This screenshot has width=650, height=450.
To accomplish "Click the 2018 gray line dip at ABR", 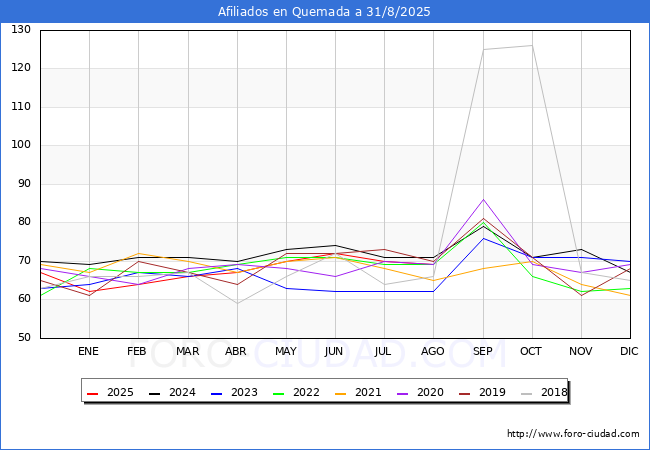I will [238, 303].
